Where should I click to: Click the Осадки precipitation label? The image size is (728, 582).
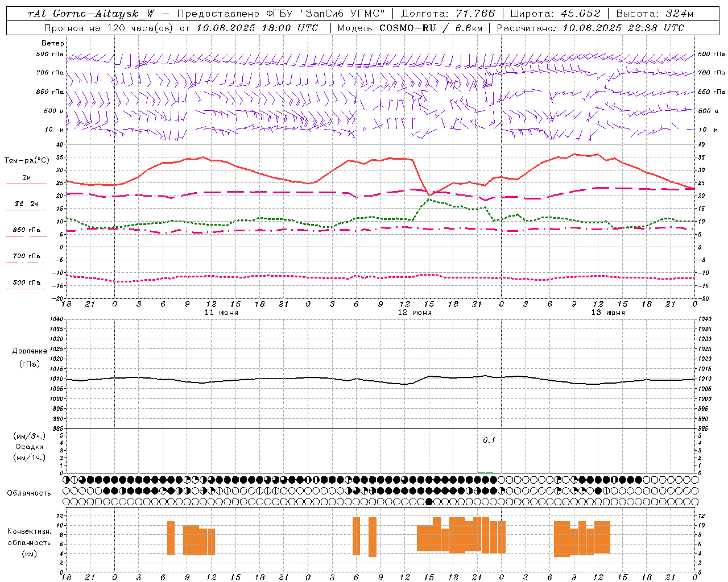(29, 447)
